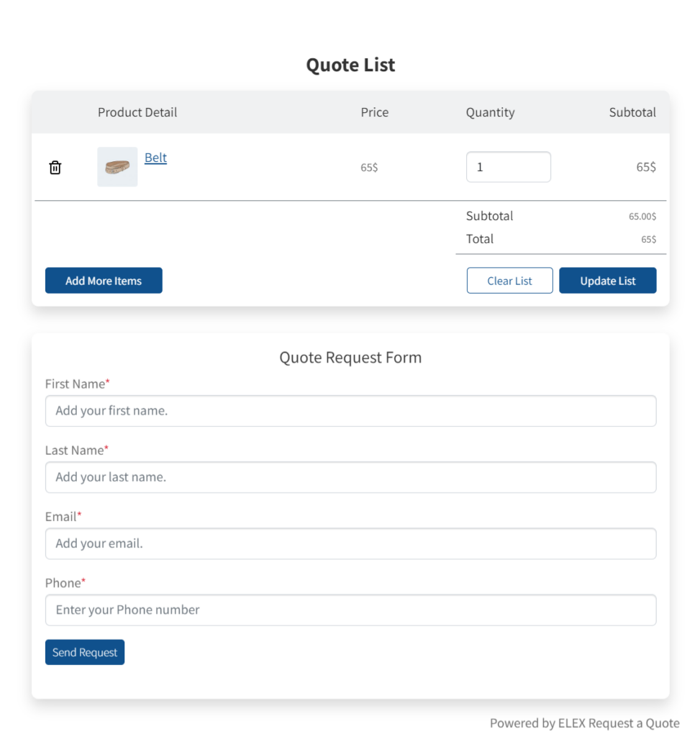Click the Belt product thumbnail image
The image size is (700, 737).
[x=117, y=166]
